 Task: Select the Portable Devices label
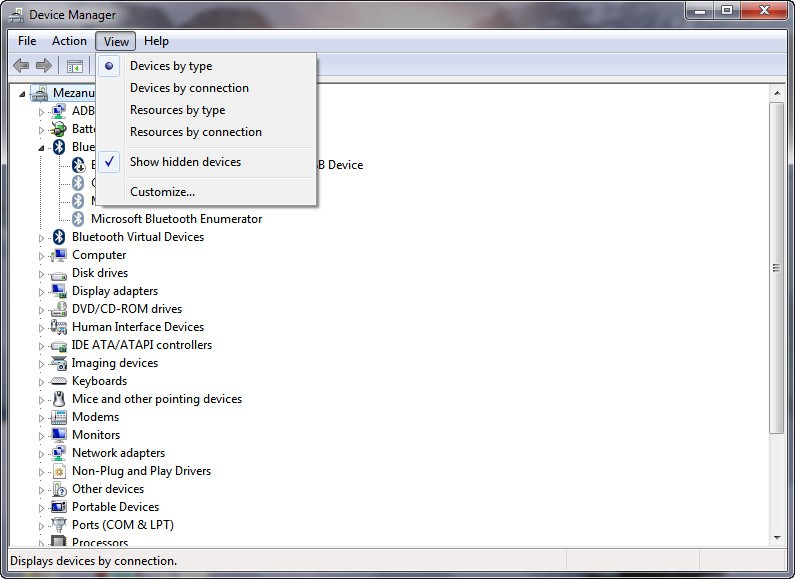pos(115,507)
